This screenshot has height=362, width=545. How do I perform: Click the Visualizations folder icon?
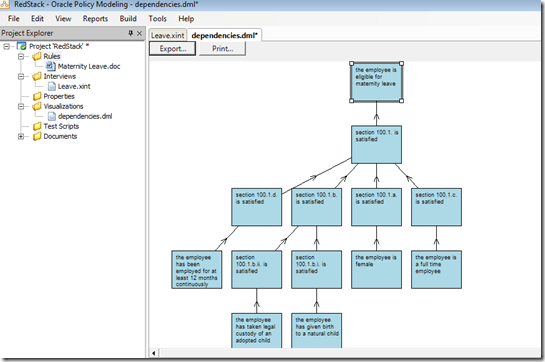point(37,106)
